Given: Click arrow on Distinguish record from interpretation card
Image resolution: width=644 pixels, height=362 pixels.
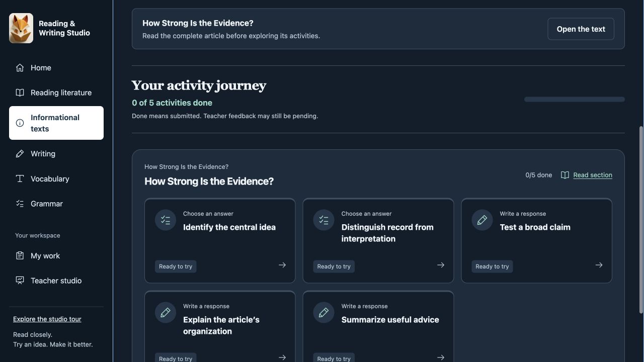Looking at the screenshot, I should [x=441, y=265].
